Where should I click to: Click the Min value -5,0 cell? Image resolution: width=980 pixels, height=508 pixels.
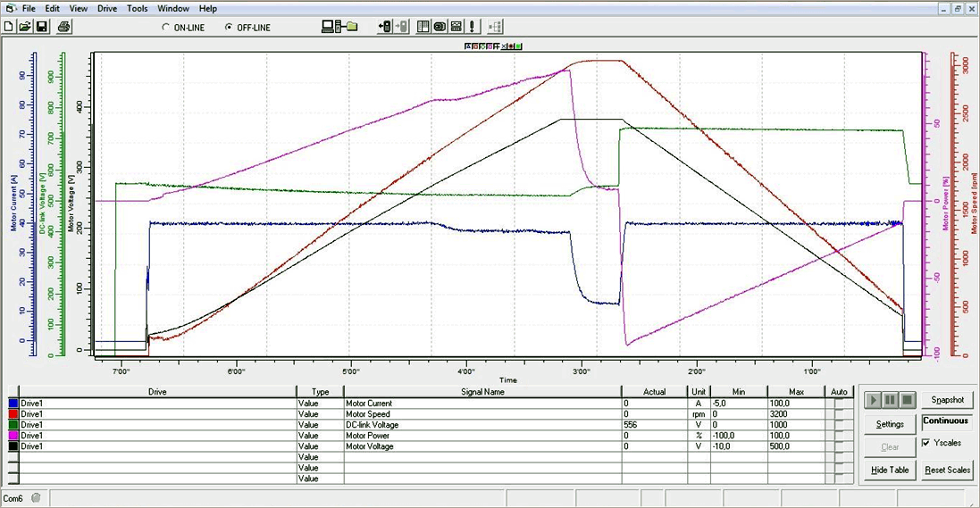[x=739, y=403]
